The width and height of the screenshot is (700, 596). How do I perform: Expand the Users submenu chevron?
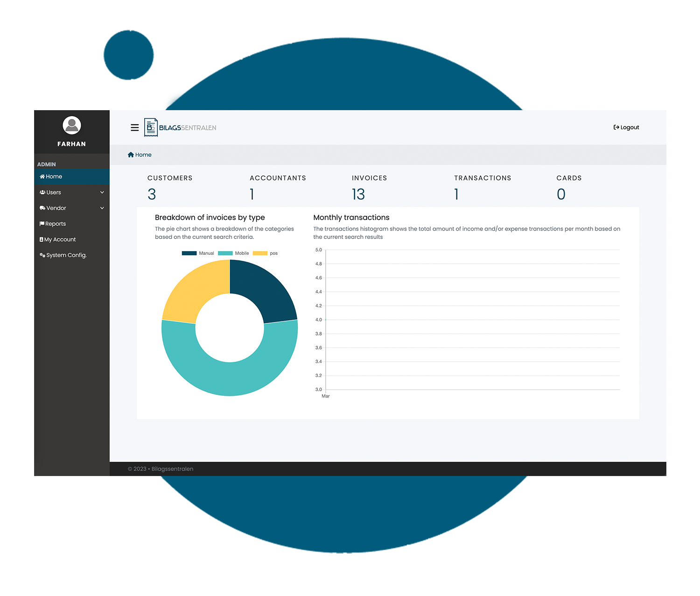click(102, 192)
